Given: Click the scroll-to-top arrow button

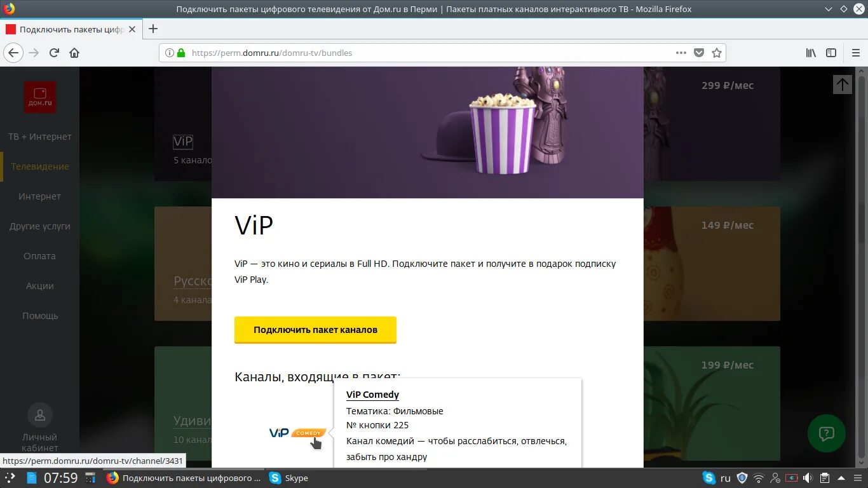Looking at the screenshot, I should pyautogui.click(x=843, y=84).
